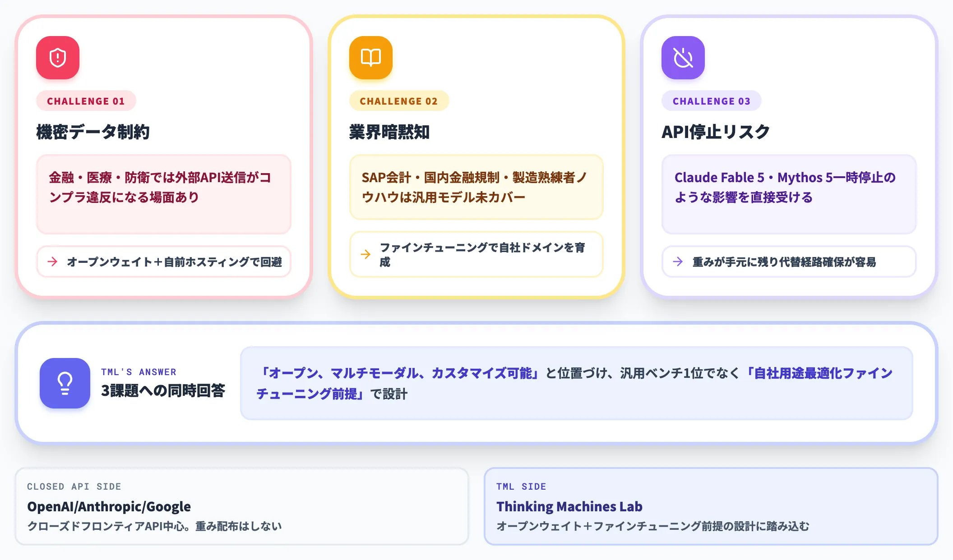
Task: Click the orange arrow before ファインチューニングで自社ドメイン
Action: (365, 254)
